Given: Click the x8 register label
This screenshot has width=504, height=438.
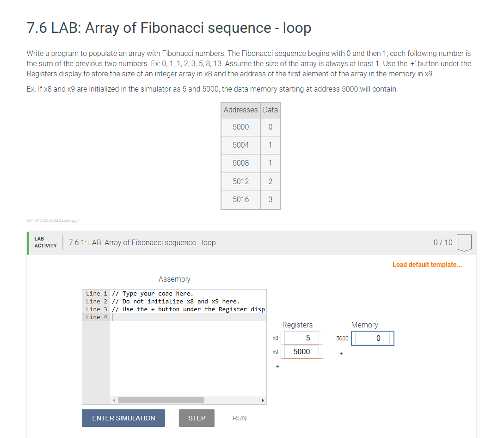Looking at the screenshot, I should (x=275, y=338).
